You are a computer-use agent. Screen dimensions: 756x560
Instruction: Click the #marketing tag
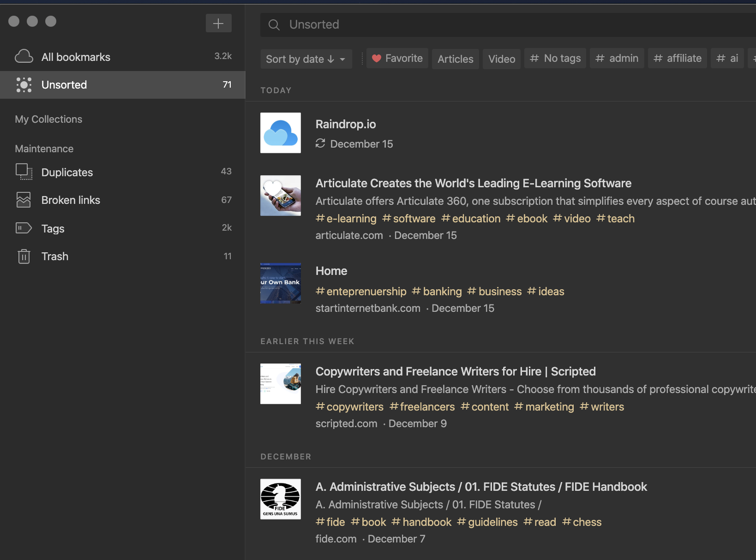pyautogui.click(x=544, y=406)
